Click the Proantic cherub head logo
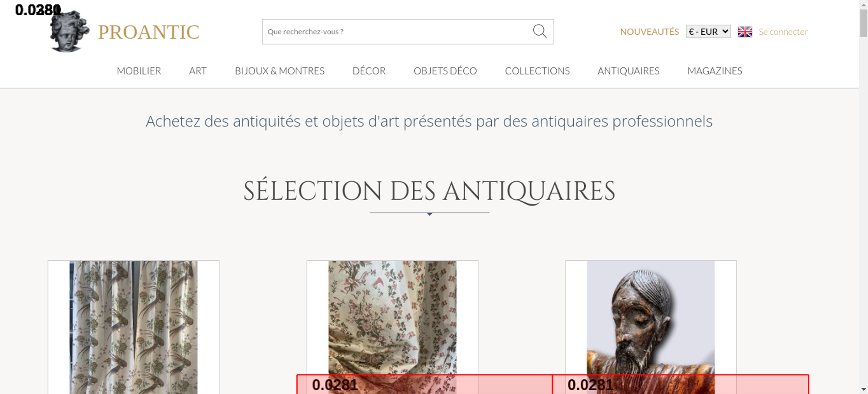 coord(69,31)
